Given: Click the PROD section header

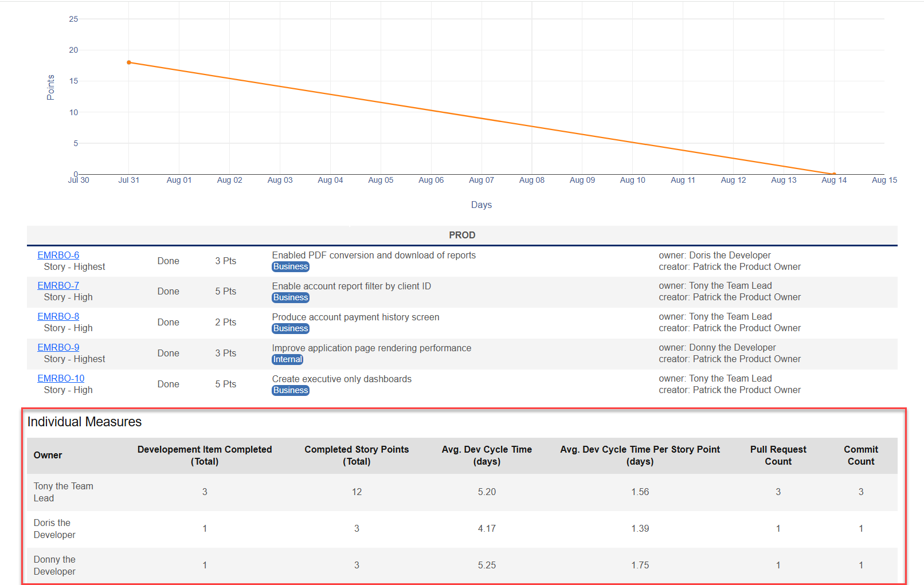Looking at the screenshot, I should [x=462, y=235].
